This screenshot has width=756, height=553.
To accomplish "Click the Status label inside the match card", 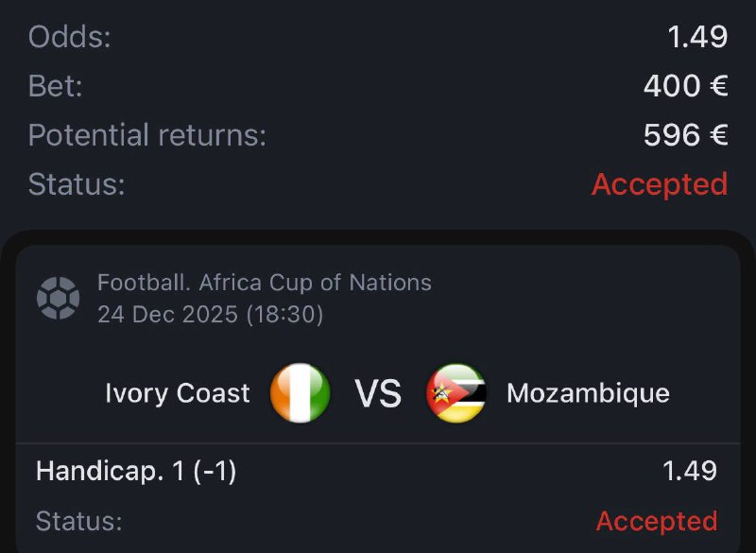I will coord(79,521).
